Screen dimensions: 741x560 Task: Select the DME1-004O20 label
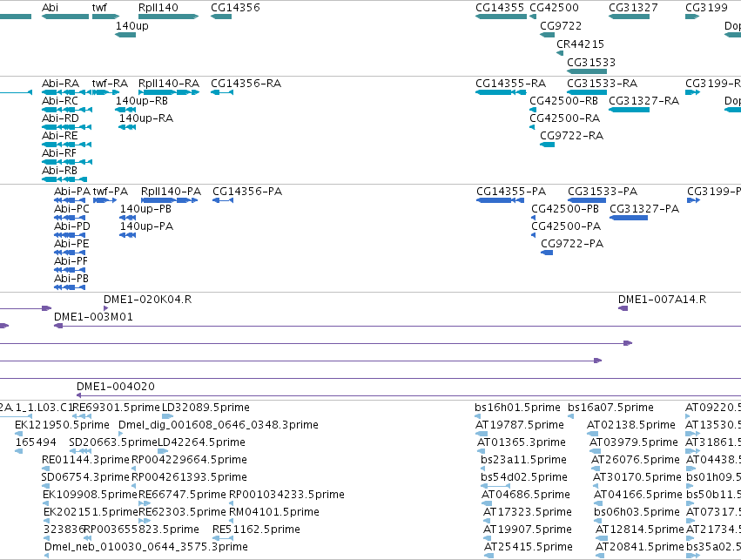(x=115, y=387)
